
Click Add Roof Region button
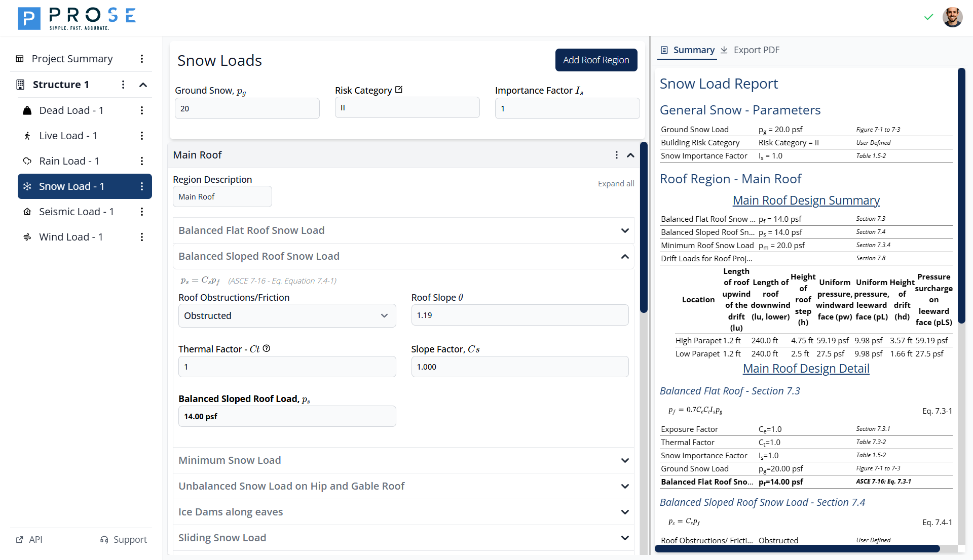596,60
